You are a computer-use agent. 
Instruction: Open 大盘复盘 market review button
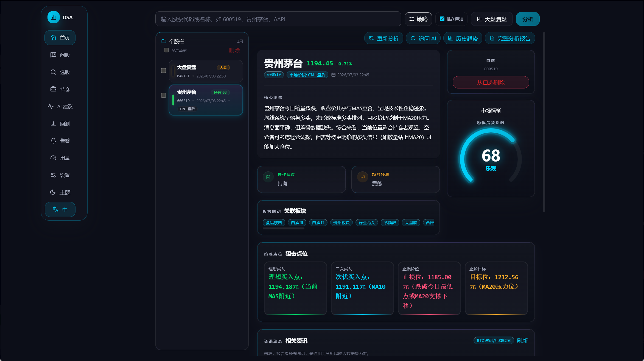pos(492,19)
